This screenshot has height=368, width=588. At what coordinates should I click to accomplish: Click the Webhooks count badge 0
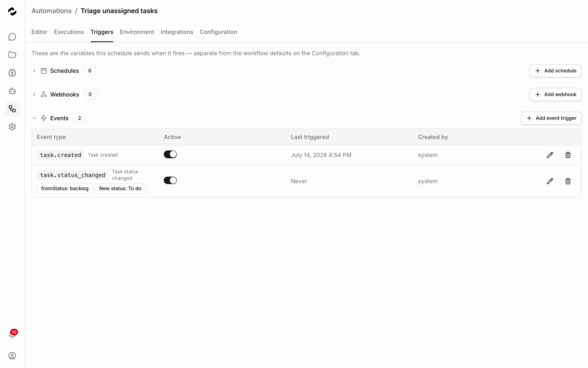pyautogui.click(x=90, y=94)
